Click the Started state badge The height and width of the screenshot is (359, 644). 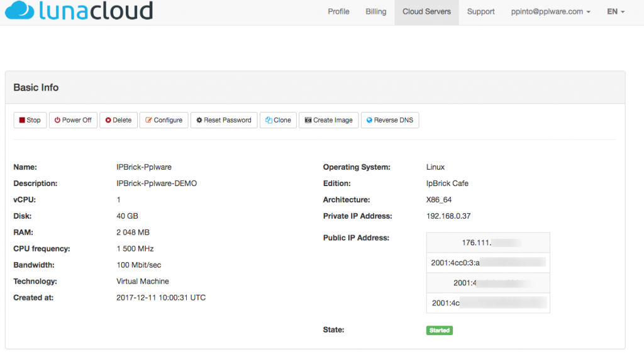coord(440,330)
